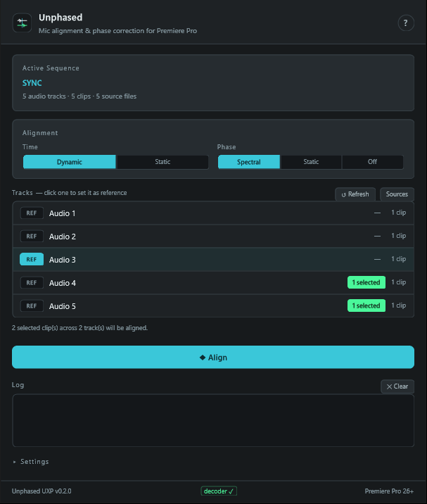Click the '1 clip' count for Audio 3

(398, 259)
